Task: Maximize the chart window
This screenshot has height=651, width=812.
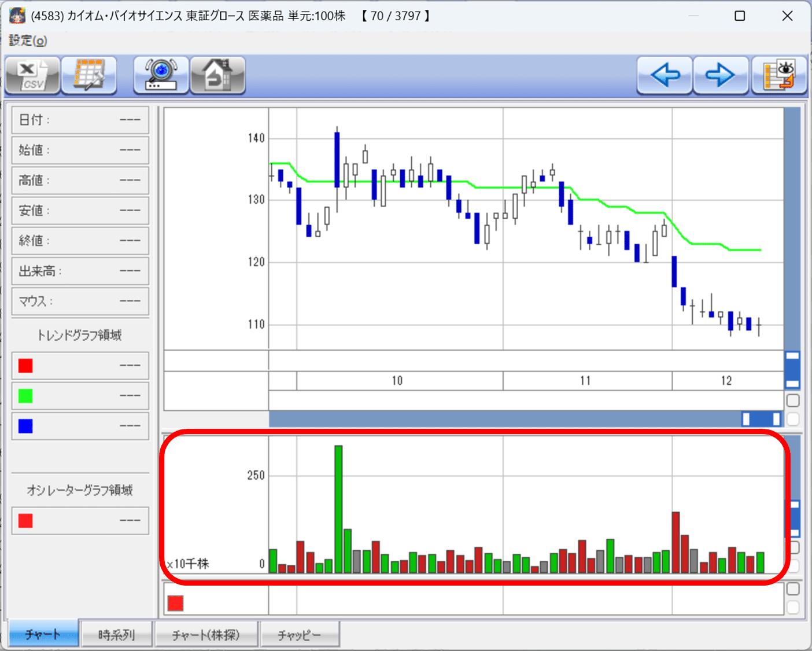Action: [x=740, y=16]
